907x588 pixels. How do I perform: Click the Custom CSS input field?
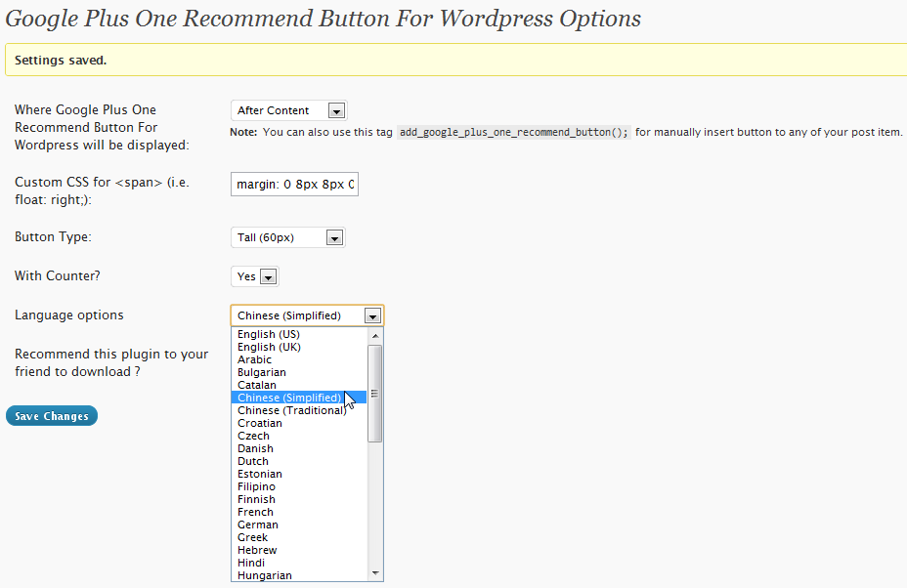294,185
